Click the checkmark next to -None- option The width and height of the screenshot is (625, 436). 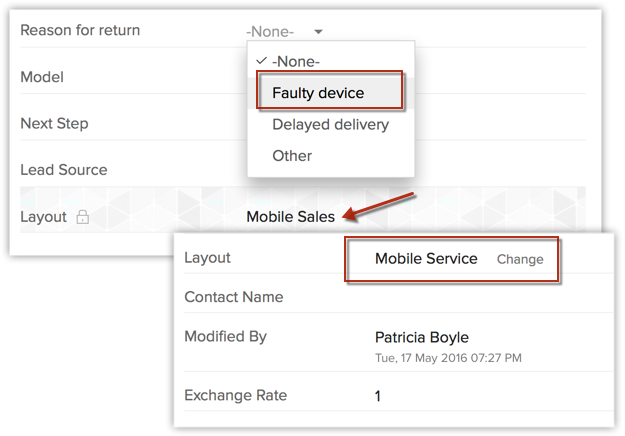coord(261,60)
